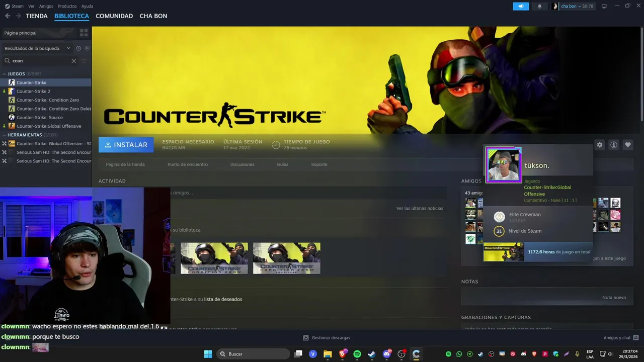The height and width of the screenshot is (362, 644).
Task: Toggle sort by recent activity clock icon
Action: tap(78, 48)
